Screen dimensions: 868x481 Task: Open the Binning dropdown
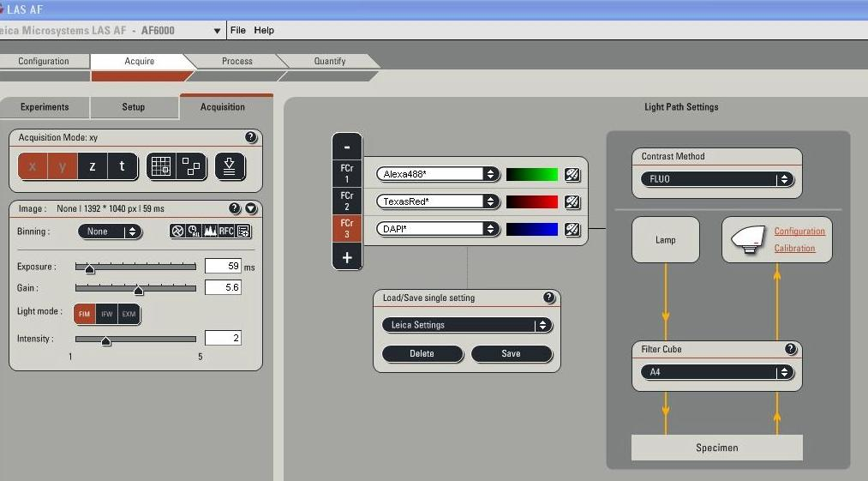click(x=110, y=231)
